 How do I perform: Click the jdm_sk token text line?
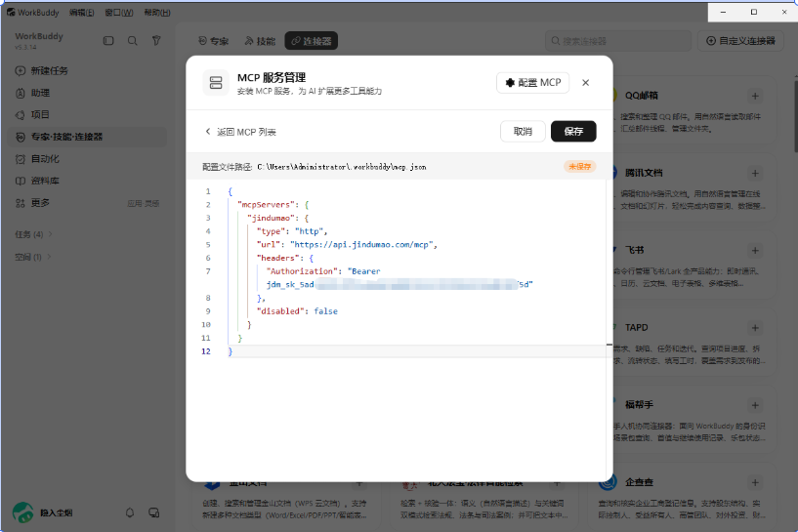click(x=399, y=284)
